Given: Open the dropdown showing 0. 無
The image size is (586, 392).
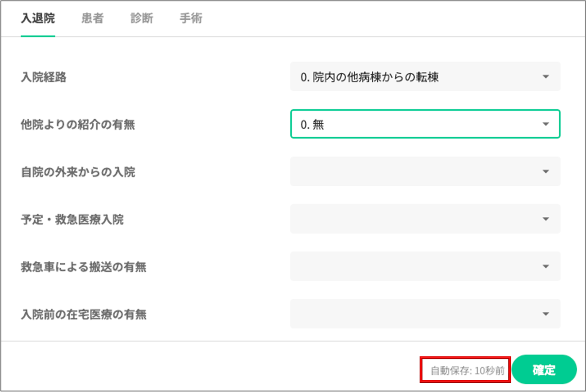Looking at the screenshot, I should 410,124.
